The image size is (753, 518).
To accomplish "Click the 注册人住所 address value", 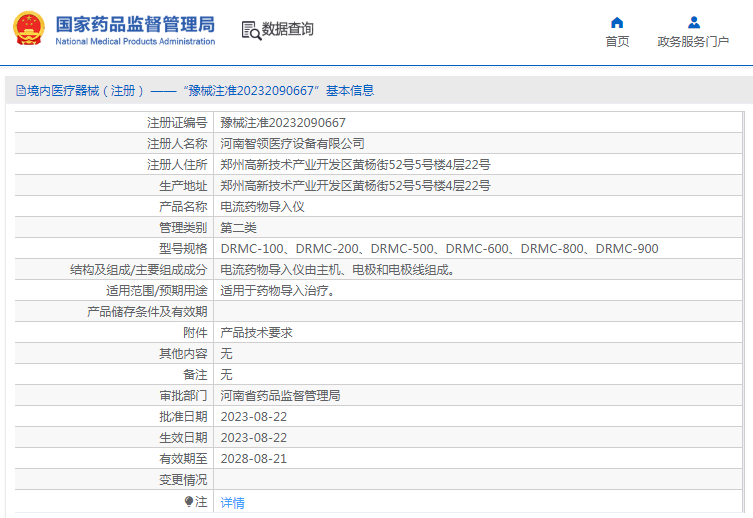I will pyautogui.click(x=355, y=165).
